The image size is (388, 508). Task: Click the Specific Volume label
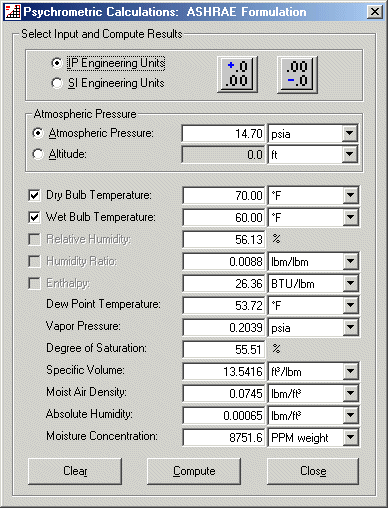pos(85,370)
